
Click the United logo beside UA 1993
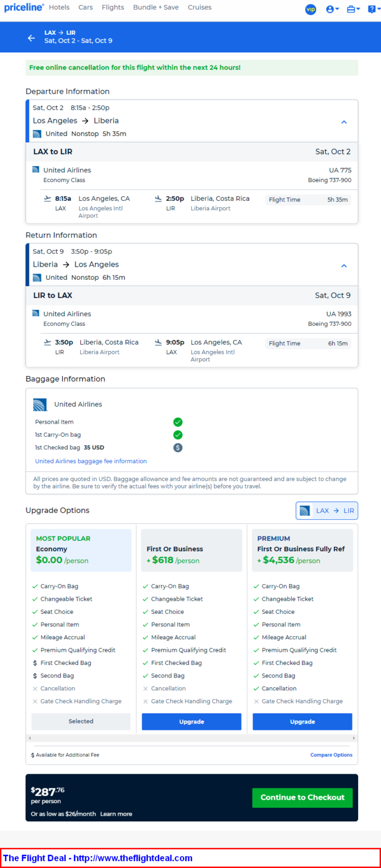[36, 313]
